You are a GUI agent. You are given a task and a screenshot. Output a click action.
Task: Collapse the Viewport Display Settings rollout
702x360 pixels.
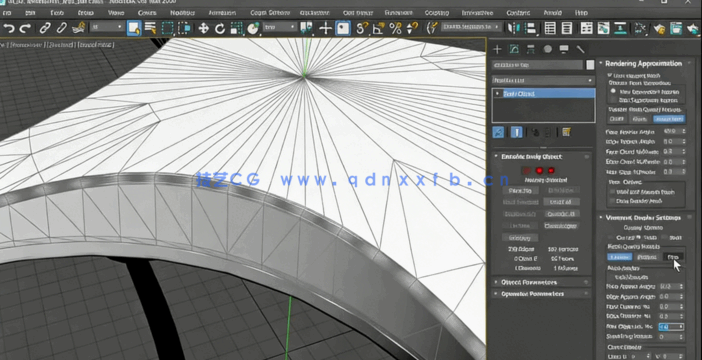[x=601, y=218]
